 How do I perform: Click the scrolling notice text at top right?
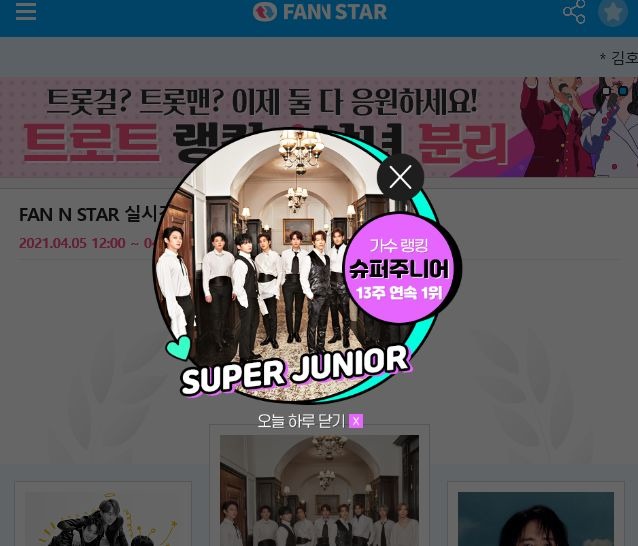619,58
